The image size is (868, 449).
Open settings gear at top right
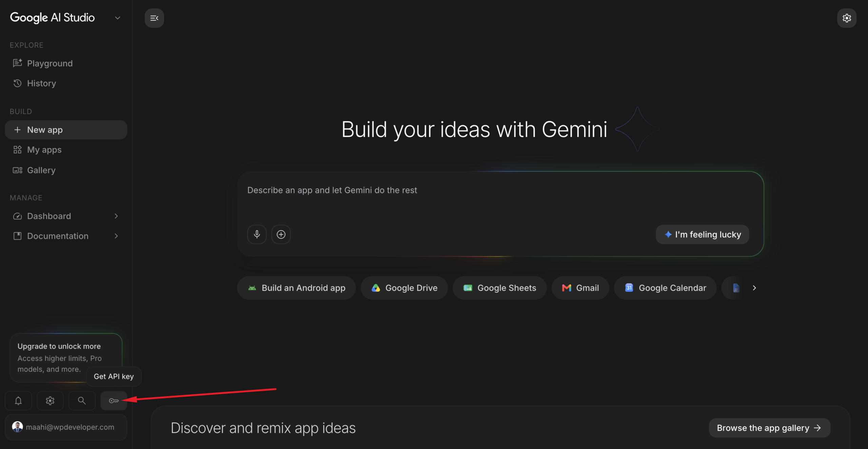pyautogui.click(x=847, y=18)
